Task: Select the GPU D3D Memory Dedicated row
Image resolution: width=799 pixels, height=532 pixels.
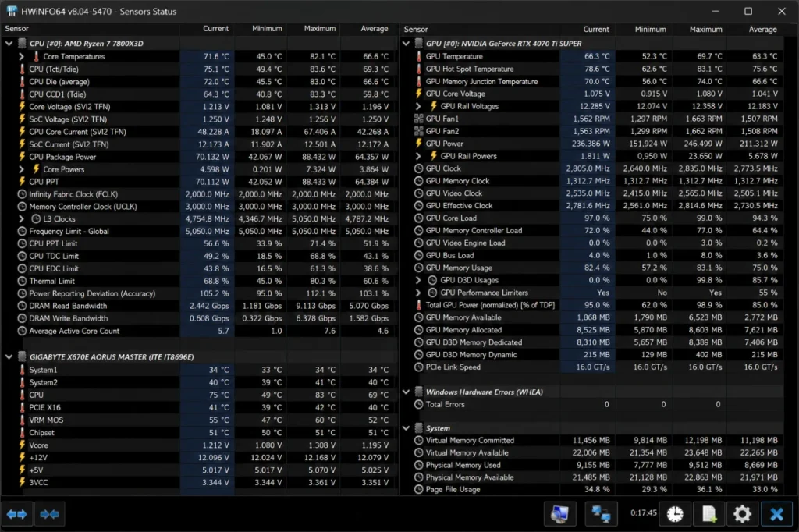Action: 593,342
